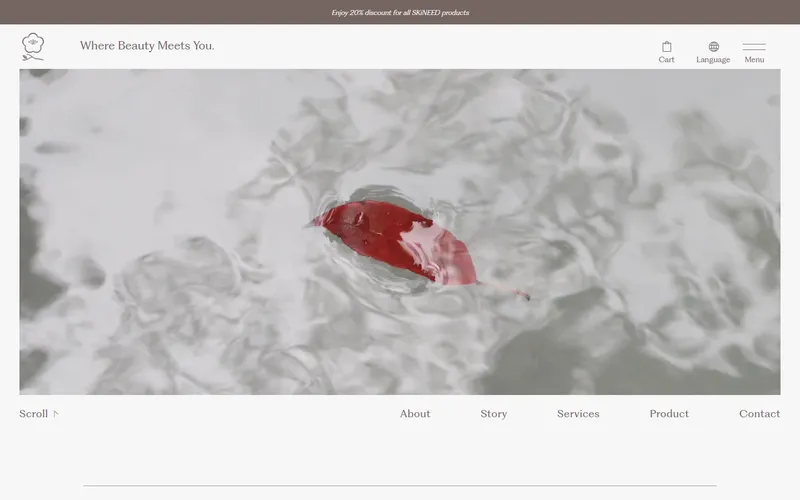Image resolution: width=800 pixels, height=500 pixels.
Task: Open the shopping Cart icon
Action: [x=666, y=47]
